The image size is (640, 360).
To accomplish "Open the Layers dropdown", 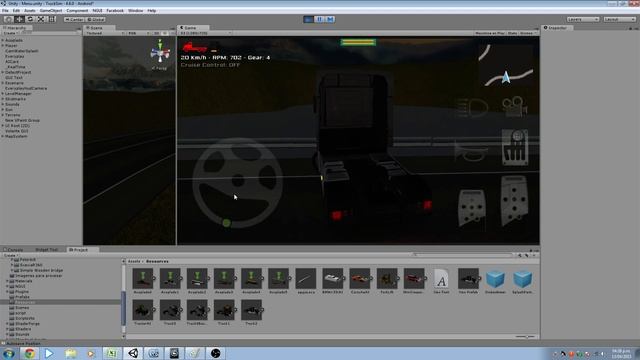I will [x=582, y=19].
